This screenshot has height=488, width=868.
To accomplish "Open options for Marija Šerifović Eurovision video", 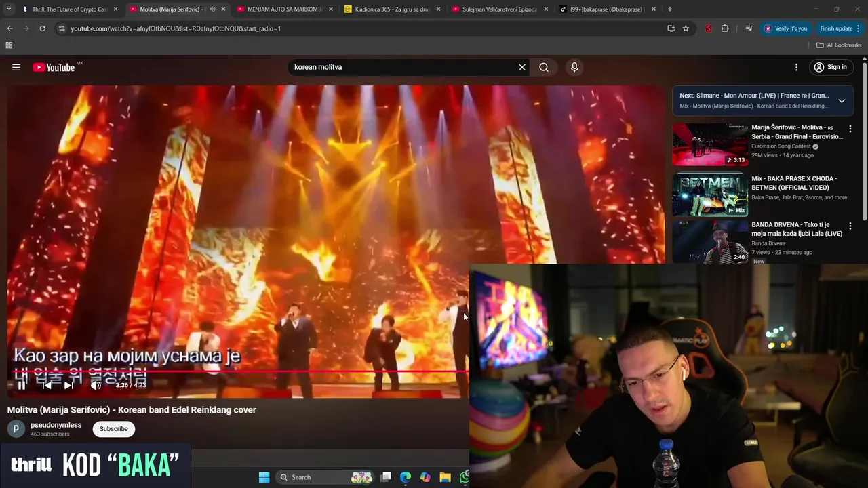I will coord(850,128).
